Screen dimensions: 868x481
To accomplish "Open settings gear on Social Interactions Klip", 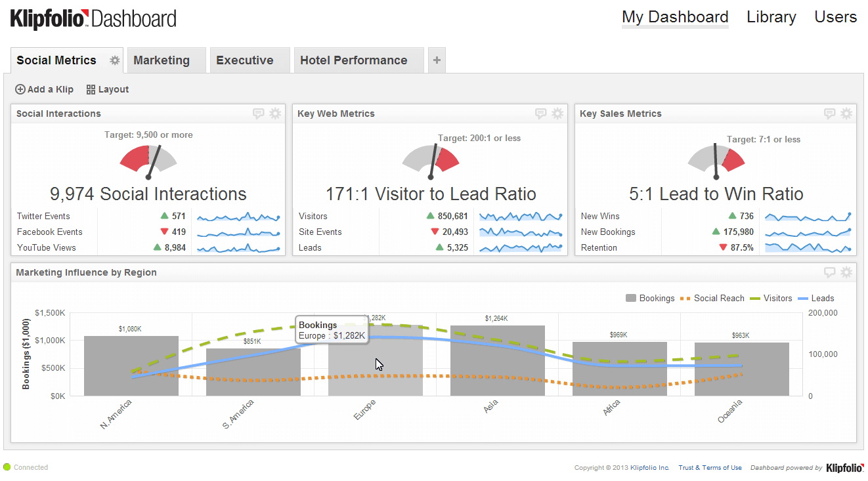I will pyautogui.click(x=275, y=113).
